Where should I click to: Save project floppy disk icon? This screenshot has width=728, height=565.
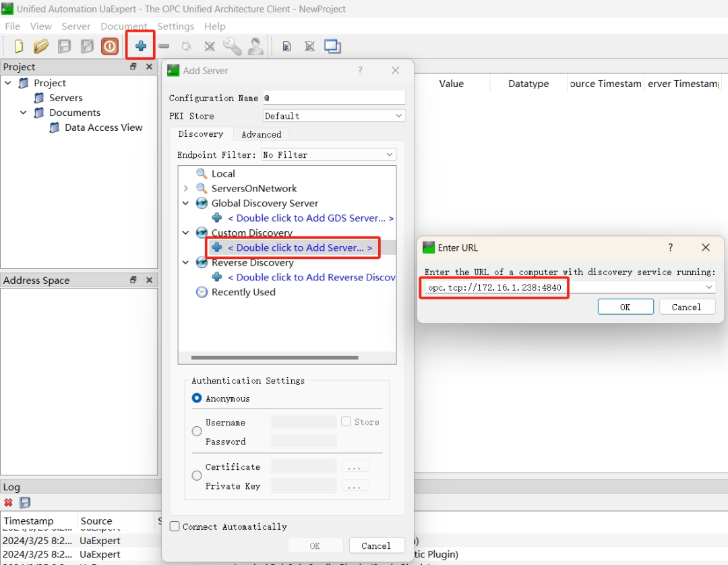pyautogui.click(x=64, y=47)
